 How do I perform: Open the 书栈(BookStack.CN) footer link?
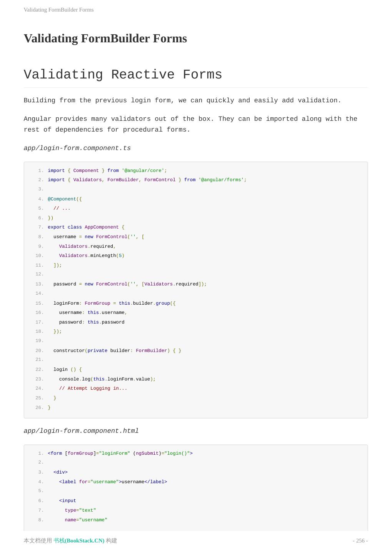[x=79, y=541]
